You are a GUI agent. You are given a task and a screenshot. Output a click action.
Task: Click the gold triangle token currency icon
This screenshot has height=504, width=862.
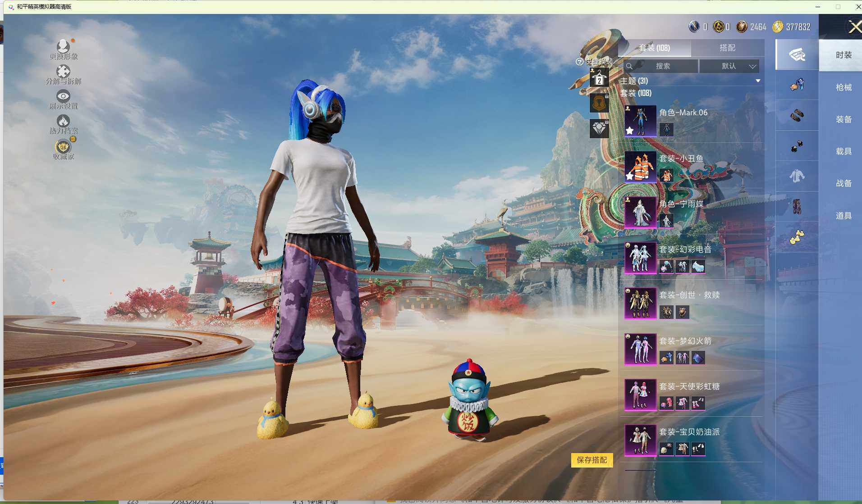(x=718, y=27)
